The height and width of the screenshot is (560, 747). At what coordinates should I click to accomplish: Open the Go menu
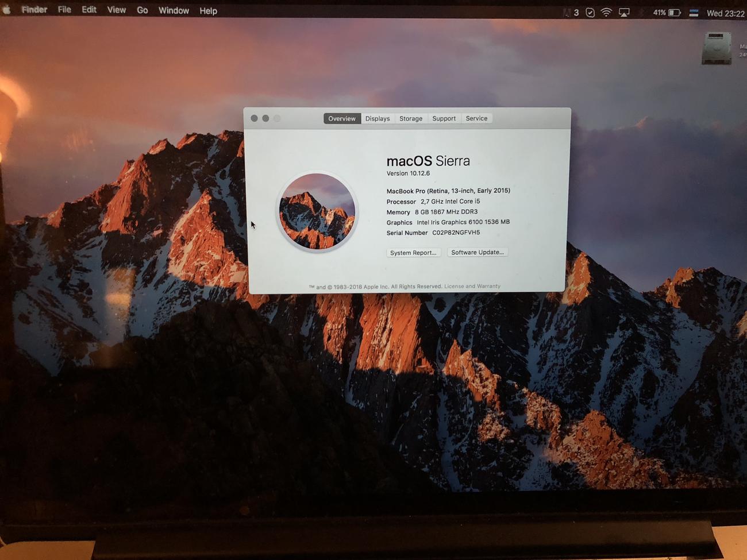click(143, 10)
